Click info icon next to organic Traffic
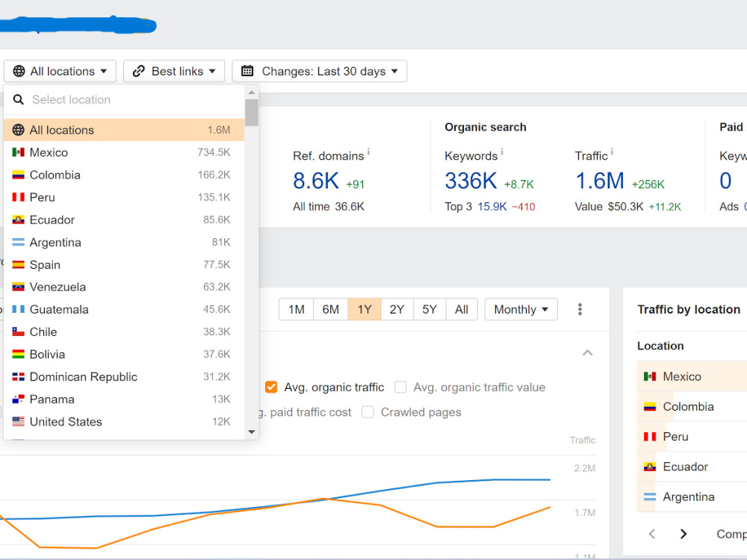Viewport: 747px width, 560px height. pos(612,152)
